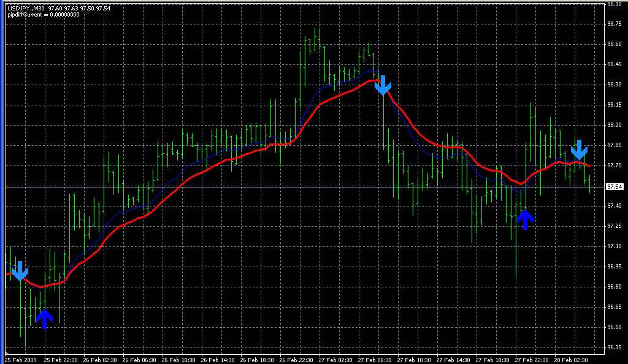Click the current price tag 97.54
Image resolution: width=628 pixels, height=364 pixels.
click(x=615, y=187)
